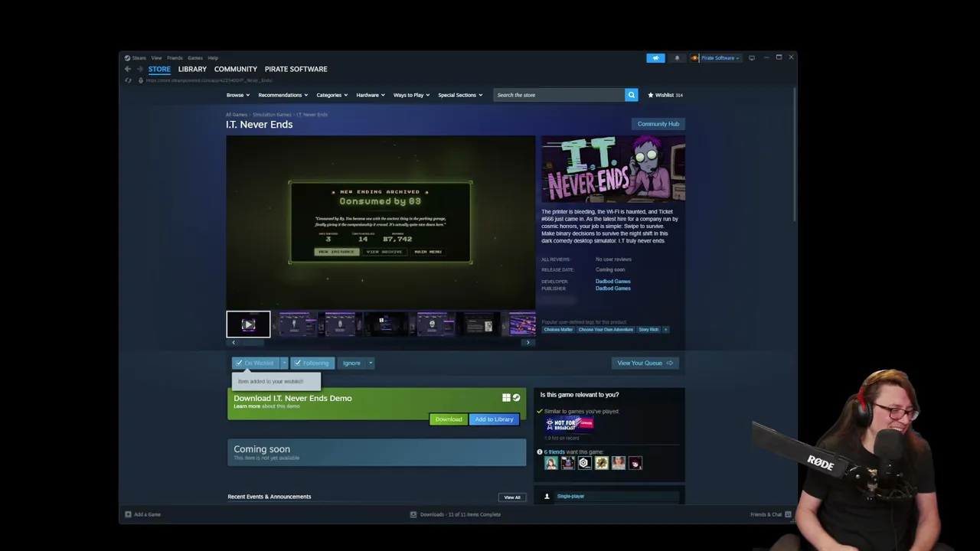Toggle the Following checkbox button

[312, 363]
